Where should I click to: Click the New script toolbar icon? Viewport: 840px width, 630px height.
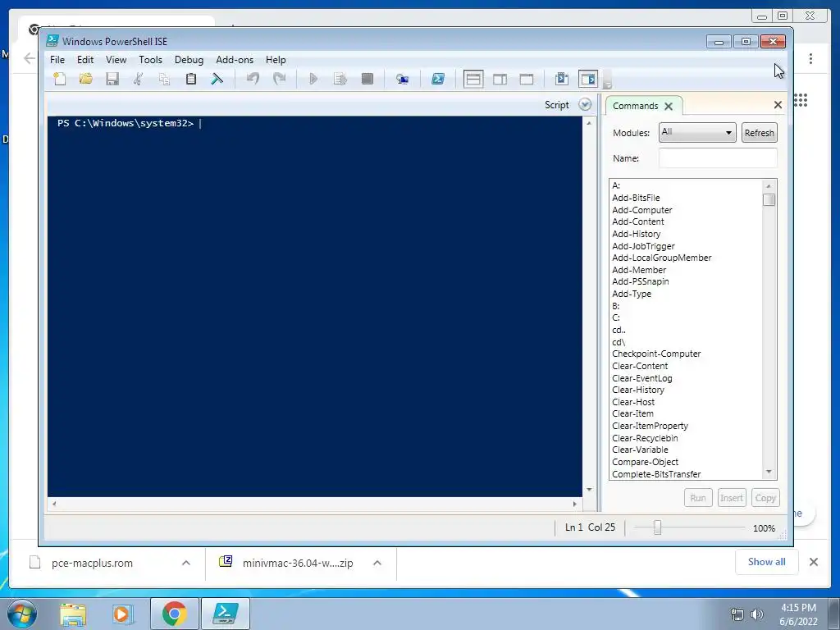[x=60, y=80]
